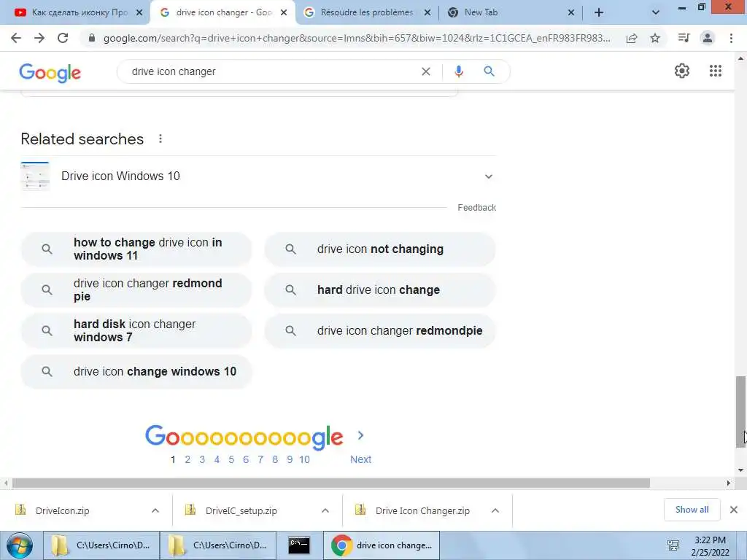Search 'hard drive icon change'

[x=379, y=290]
